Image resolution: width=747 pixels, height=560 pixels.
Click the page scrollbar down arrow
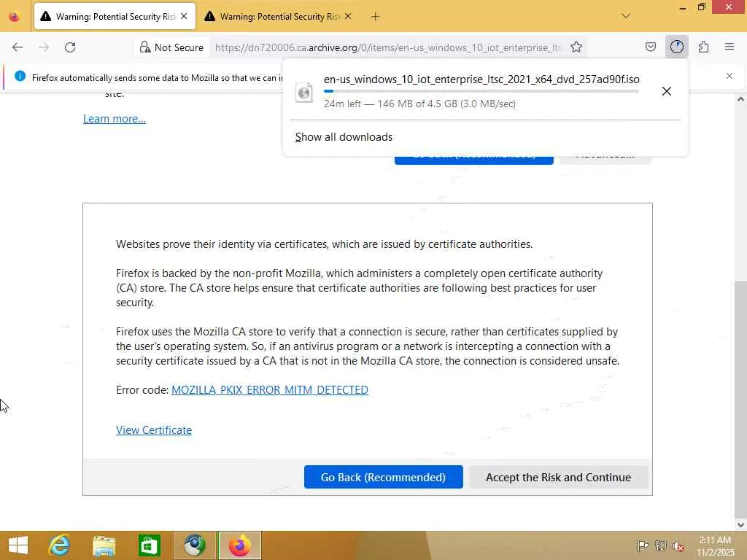pos(740,525)
